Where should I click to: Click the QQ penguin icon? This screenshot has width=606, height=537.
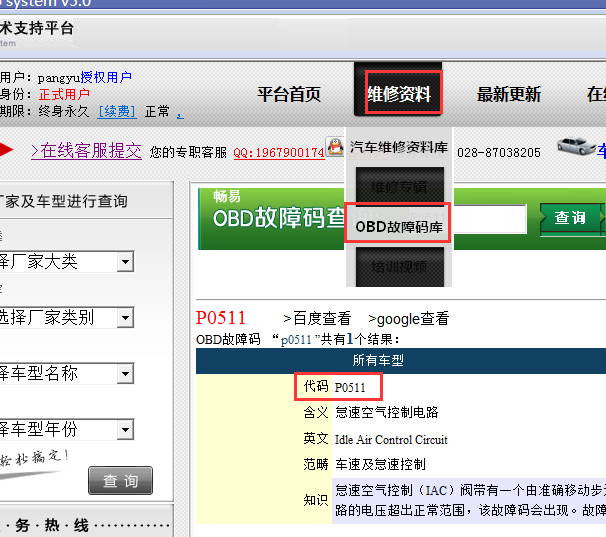(335, 147)
